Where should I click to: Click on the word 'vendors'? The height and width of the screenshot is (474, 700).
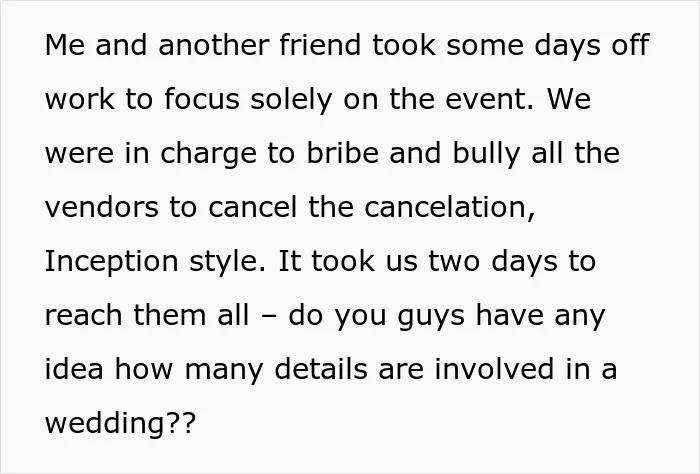pyautogui.click(x=102, y=208)
